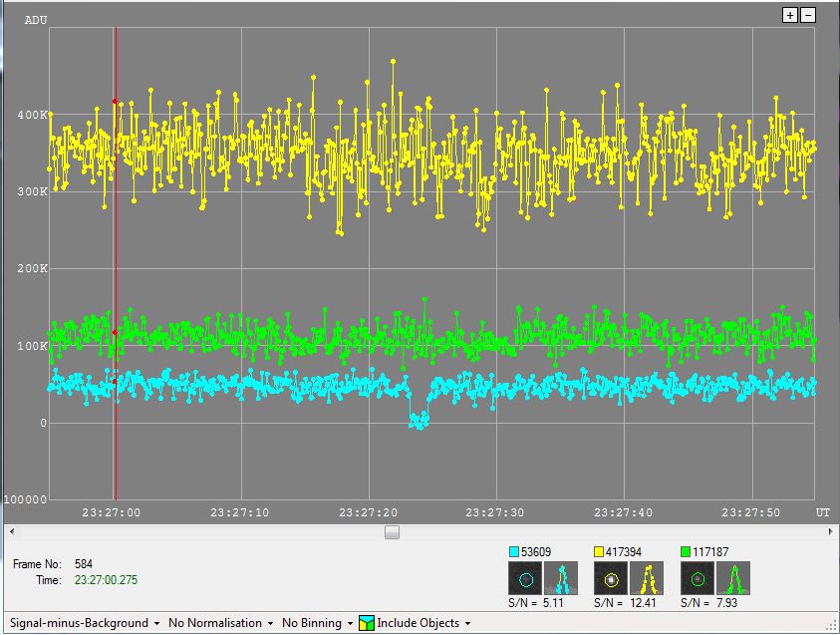The height and width of the screenshot is (635, 840).
Task: Click the green star PSF profile icon
Action: [734, 578]
